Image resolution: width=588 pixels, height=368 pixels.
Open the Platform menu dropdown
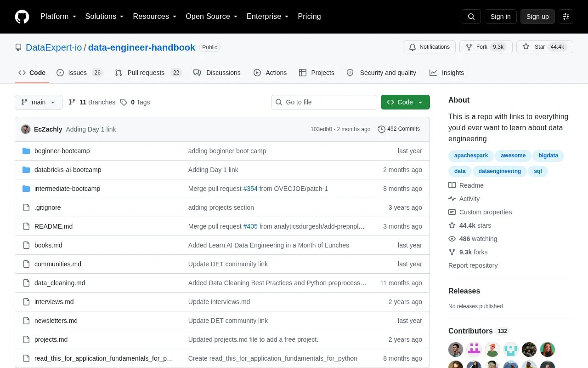pyautogui.click(x=58, y=17)
